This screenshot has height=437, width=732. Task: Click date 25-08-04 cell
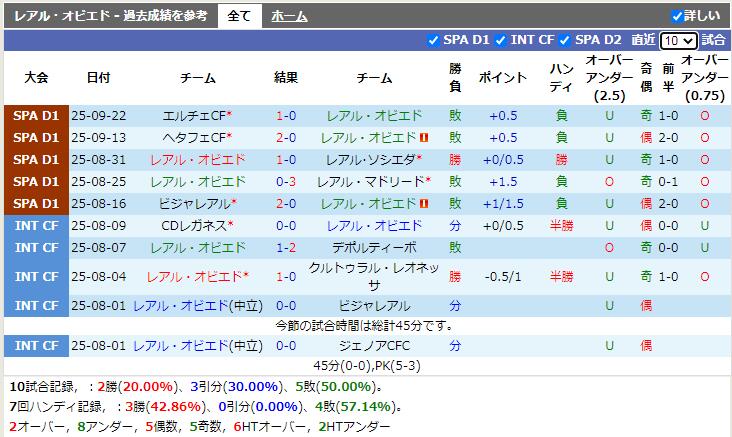99,276
